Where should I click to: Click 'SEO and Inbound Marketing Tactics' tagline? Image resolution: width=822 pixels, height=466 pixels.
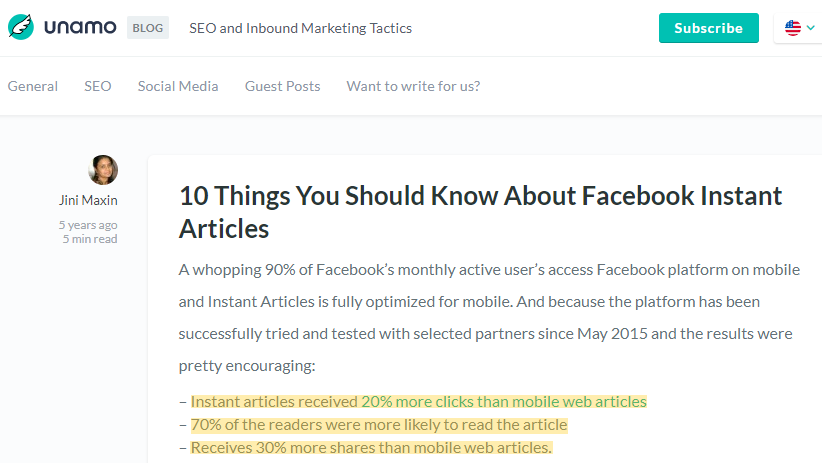coord(300,28)
